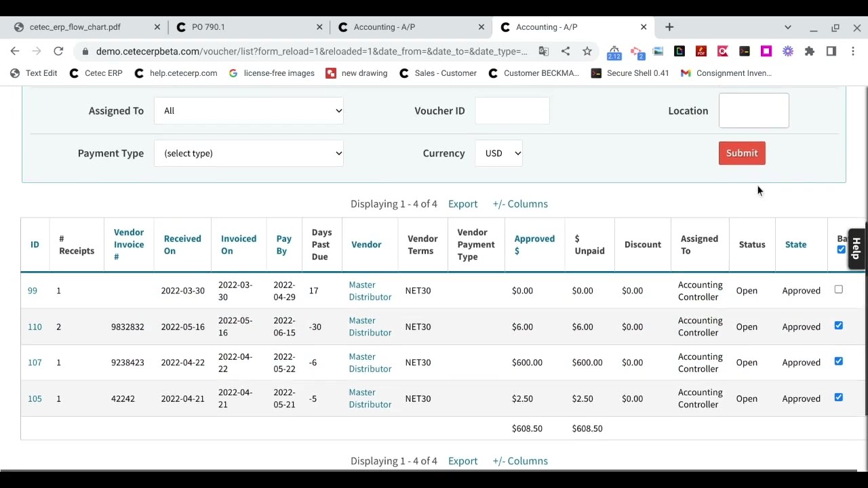868x488 pixels.
Task: Close the PO 790.1 tab
Action: pyautogui.click(x=319, y=27)
